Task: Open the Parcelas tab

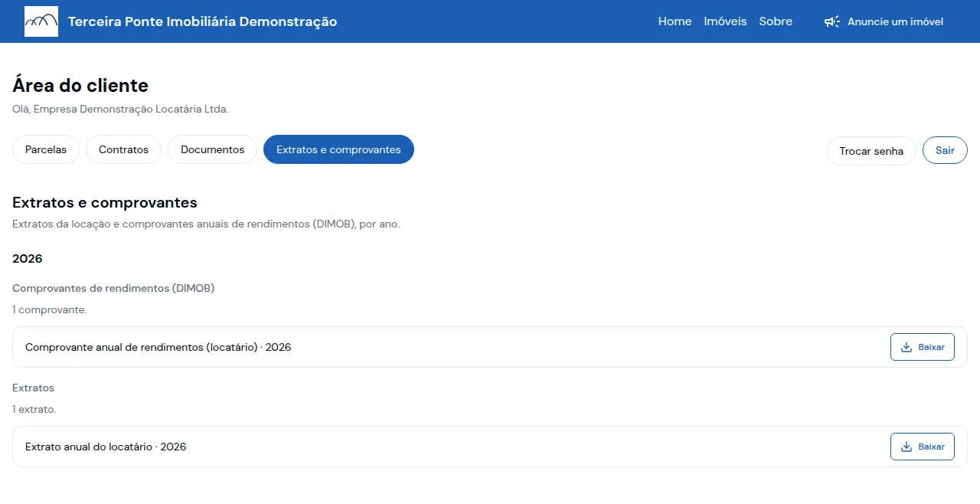Action: coord(46,149)
